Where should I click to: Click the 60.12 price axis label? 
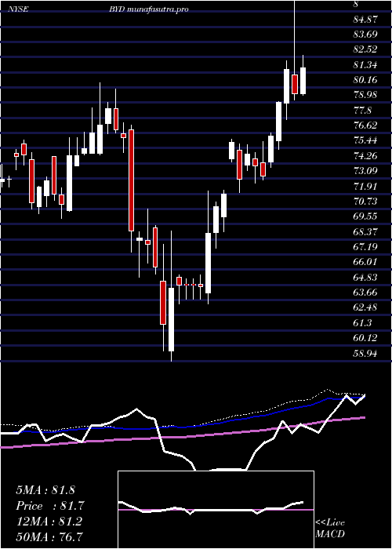click(365, 338)
